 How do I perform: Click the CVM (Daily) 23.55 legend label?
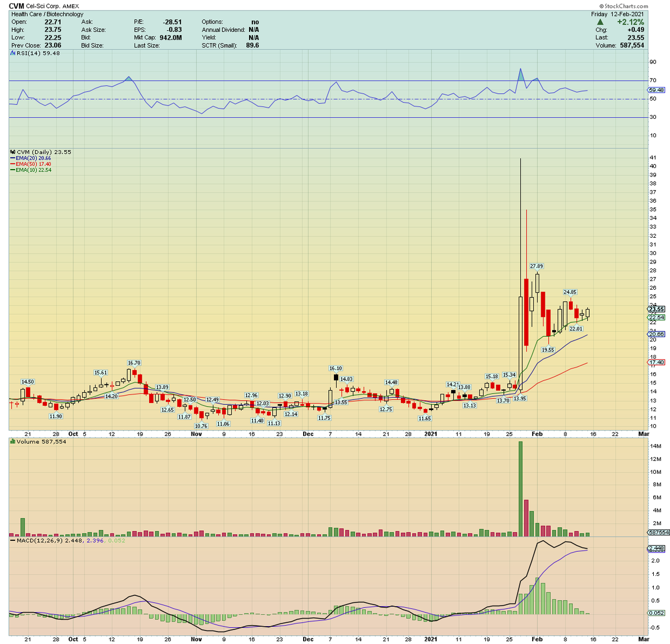44,152
